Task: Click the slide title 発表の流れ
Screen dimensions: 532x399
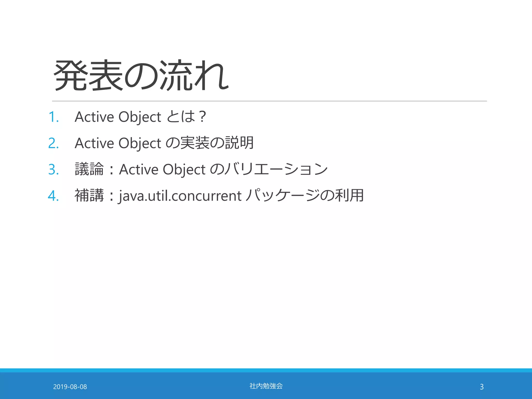Action: tap(141, 75)
